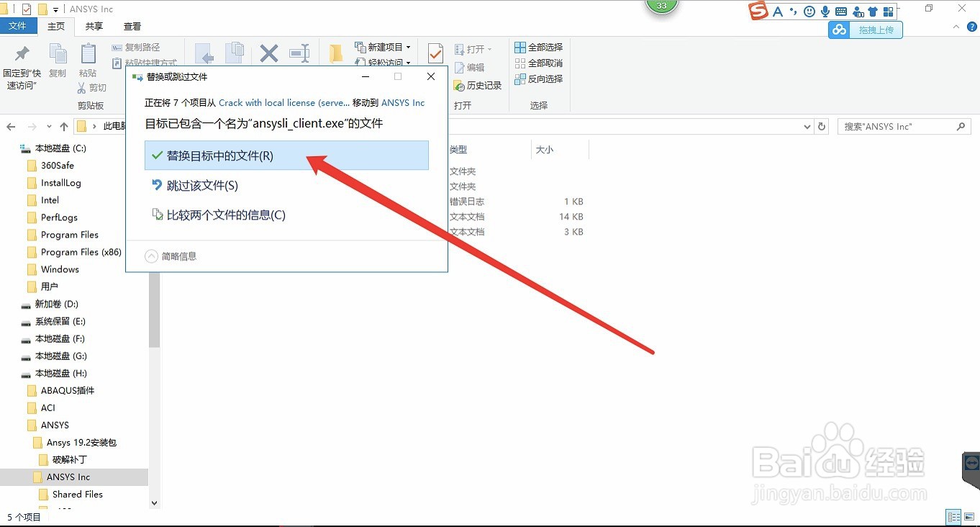Switch to the 共享 ribbon tab
This screenshot has width=980, height=527.
coord(94,26)
